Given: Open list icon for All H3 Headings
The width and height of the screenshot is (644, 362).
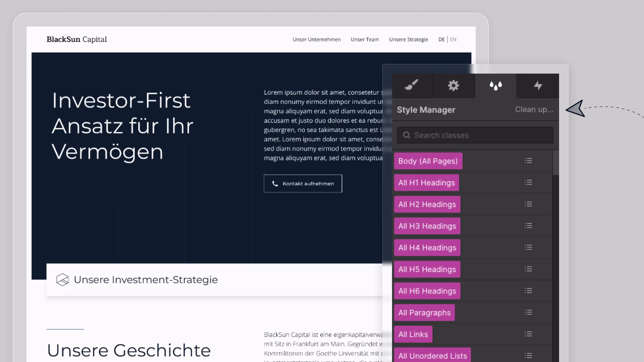Looking at the screenshot, I should coord(528,226).
